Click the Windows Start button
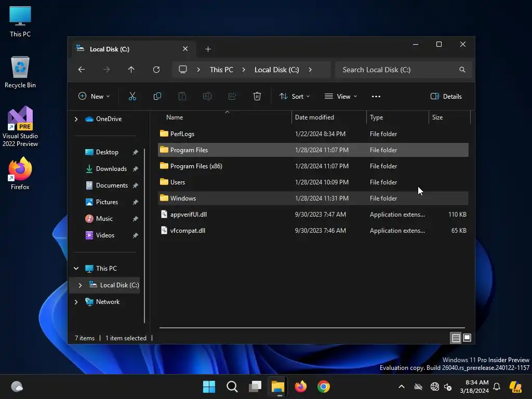This screenshot has width=532, height=399. pos(209,387)
